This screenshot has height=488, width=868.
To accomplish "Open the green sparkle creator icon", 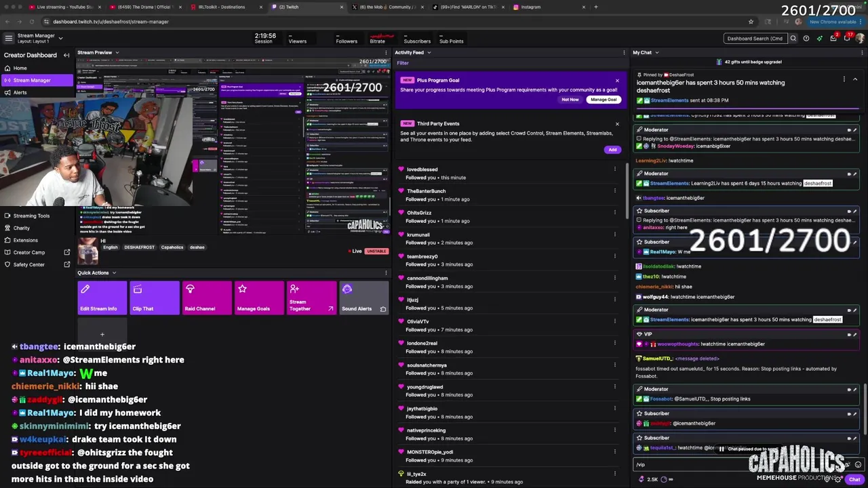I will point(819,39).
